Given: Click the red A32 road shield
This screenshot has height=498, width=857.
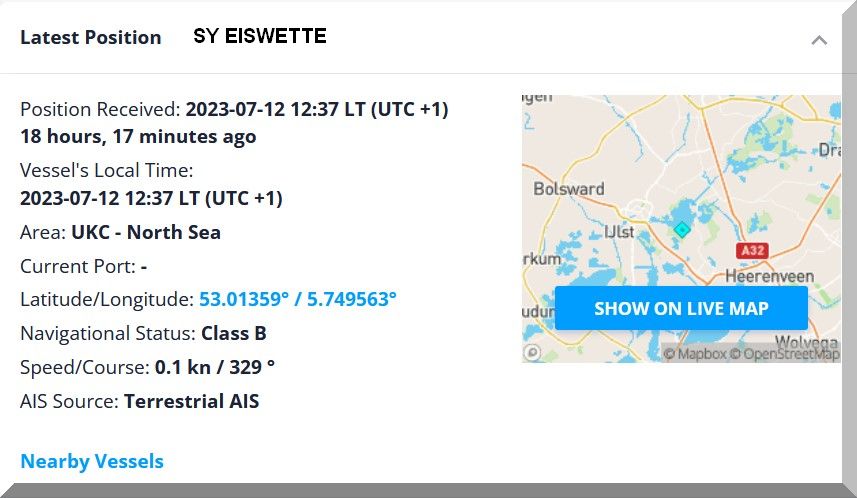Looking at the screenshot, I should [751, 249].
